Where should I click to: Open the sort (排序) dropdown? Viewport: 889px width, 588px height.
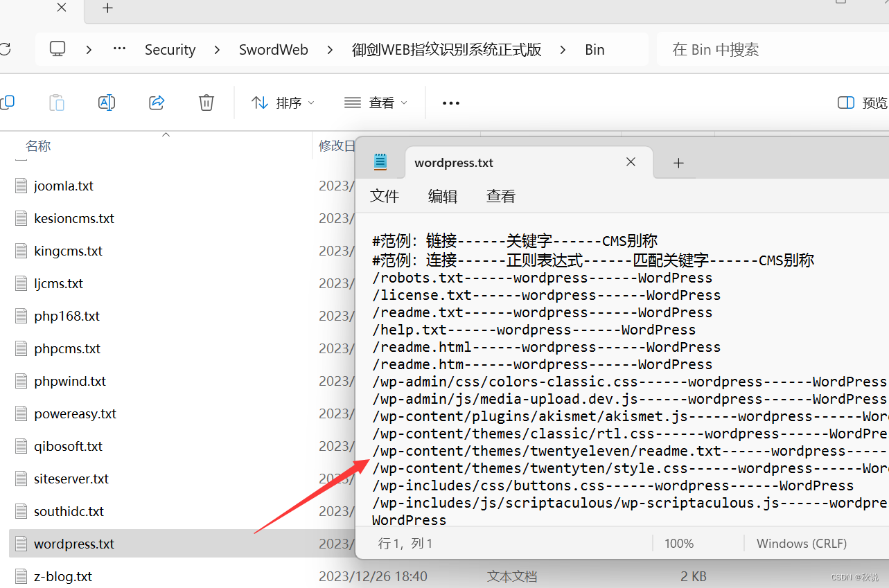pos(283,103)
